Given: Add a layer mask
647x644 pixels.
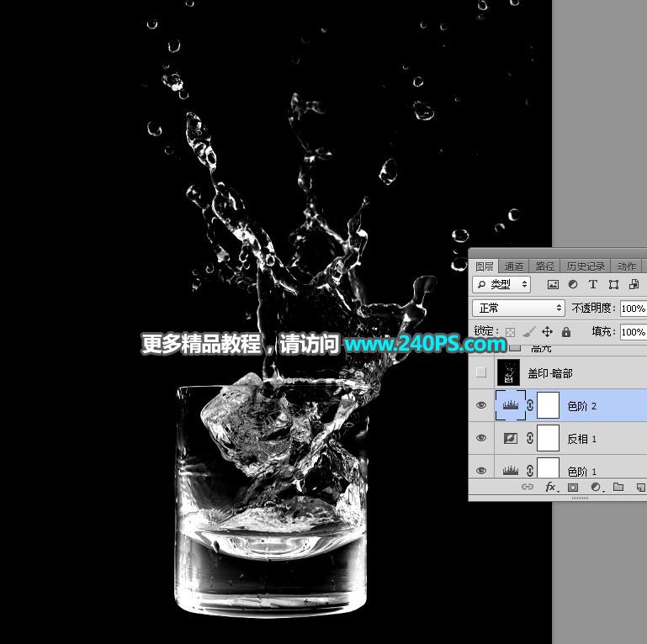Looking at the screenshot, I should [573, 488].
